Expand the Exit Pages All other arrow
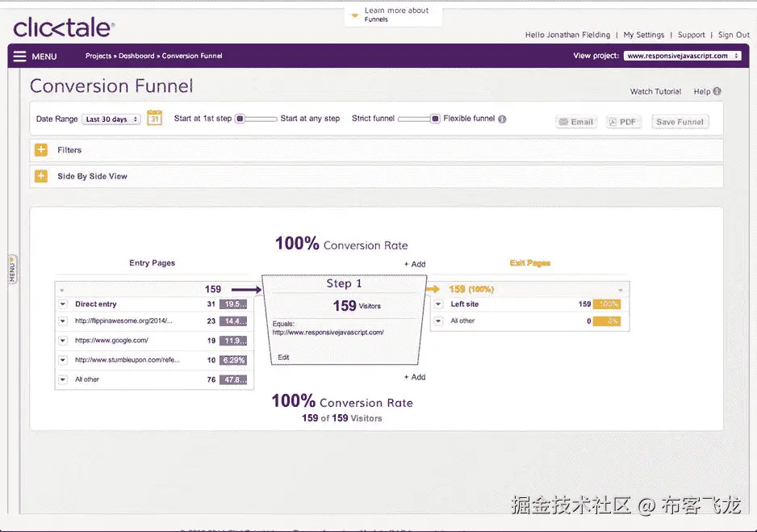Screen dimensions: 757x532 click(438, 320)
